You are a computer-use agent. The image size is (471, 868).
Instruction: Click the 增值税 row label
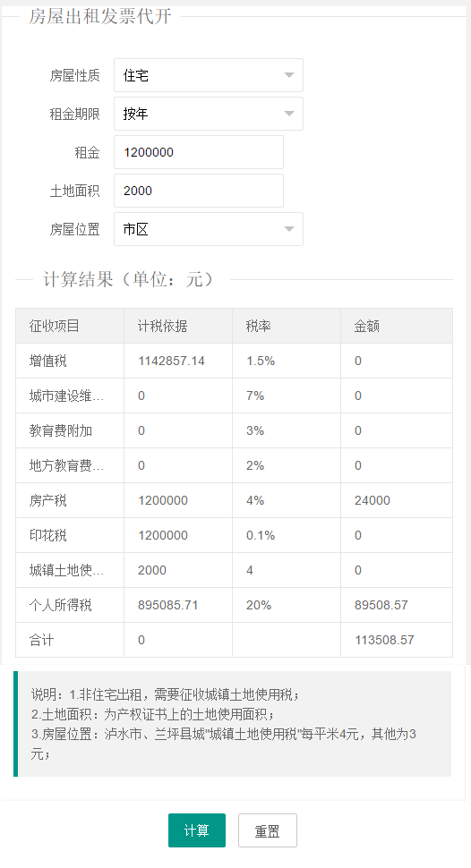pos(48,361)
